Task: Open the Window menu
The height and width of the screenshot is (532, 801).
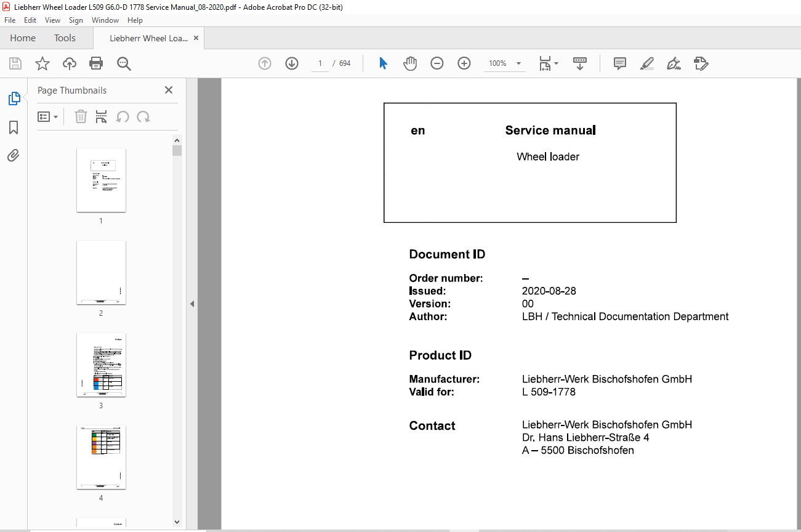Action: [x=105, y=20]
